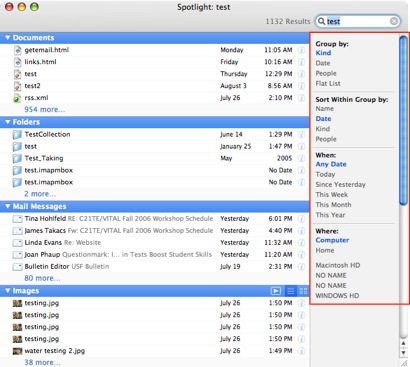Start slideshow of Images results
Image resolution: width=410 pixels, height=367 pixels.
pos(276,291)
